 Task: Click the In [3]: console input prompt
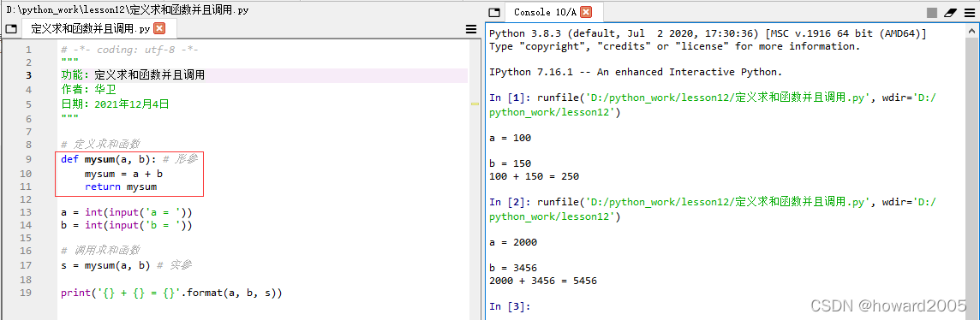[x=510, y=306]
